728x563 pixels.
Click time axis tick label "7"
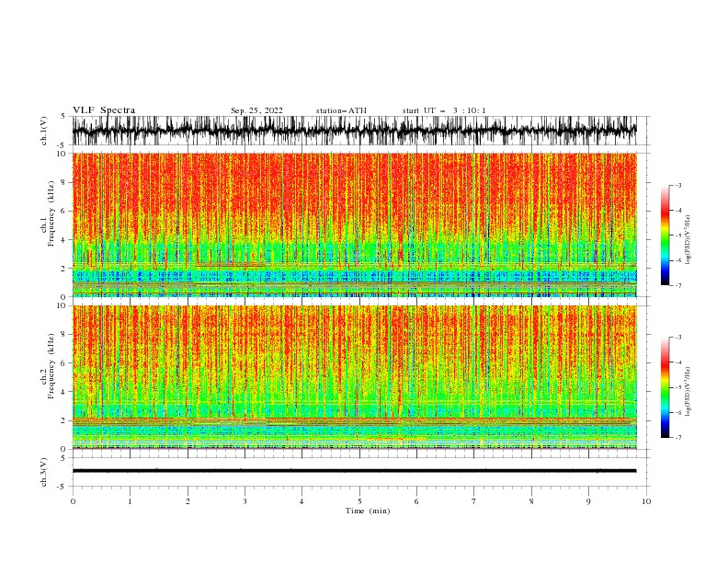474,501
